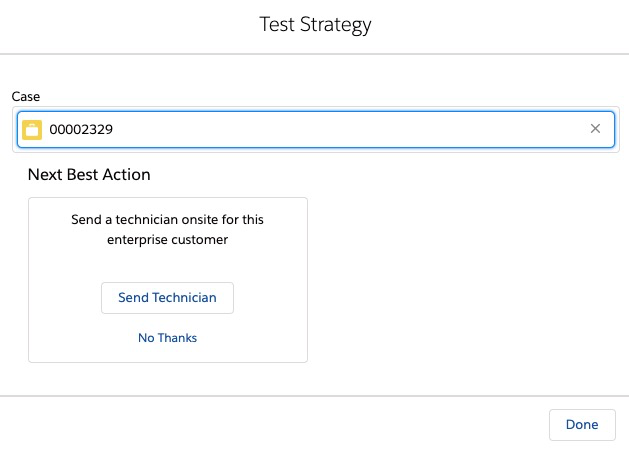The height and width of the screenshot is (453, 629).
Task: Click the Next Best Action heading
Action: point(89,175)
